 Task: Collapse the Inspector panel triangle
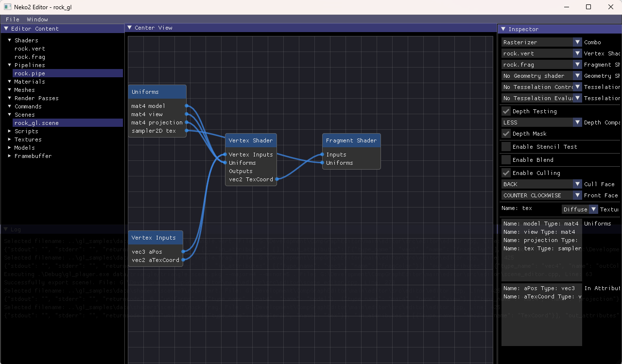(x=503, y=29)
